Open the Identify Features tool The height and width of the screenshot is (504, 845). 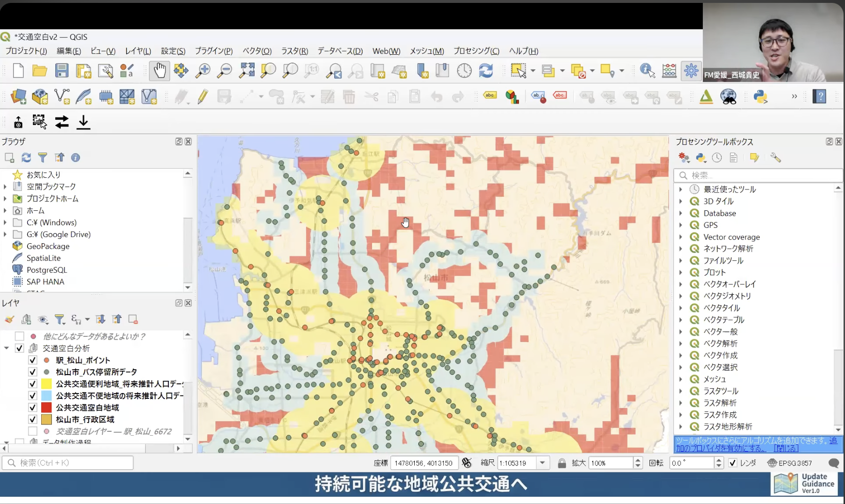[647, 71]
